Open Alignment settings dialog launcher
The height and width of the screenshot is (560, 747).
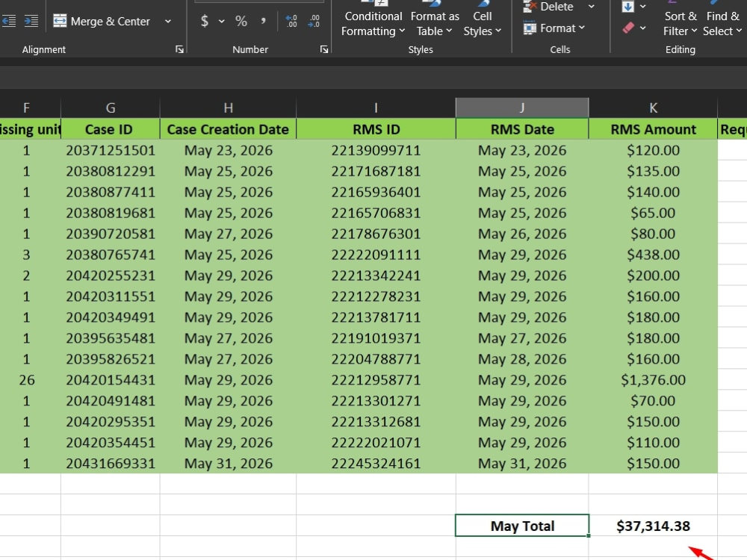pos(179,49)
